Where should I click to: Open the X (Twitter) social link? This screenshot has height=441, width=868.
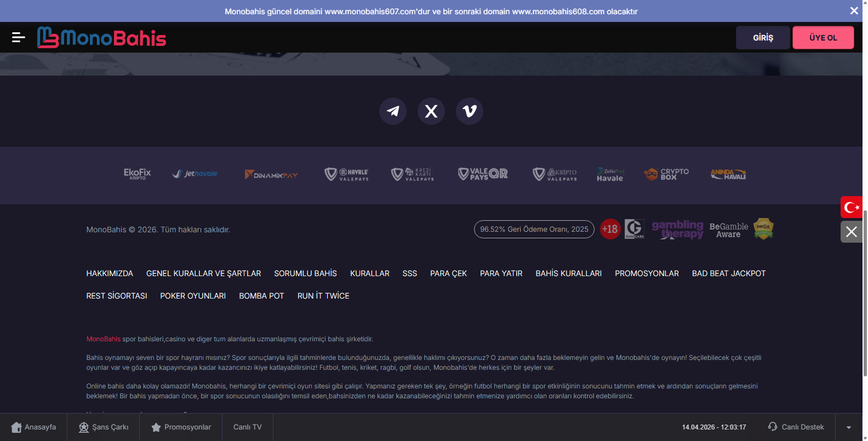(431, 111)
